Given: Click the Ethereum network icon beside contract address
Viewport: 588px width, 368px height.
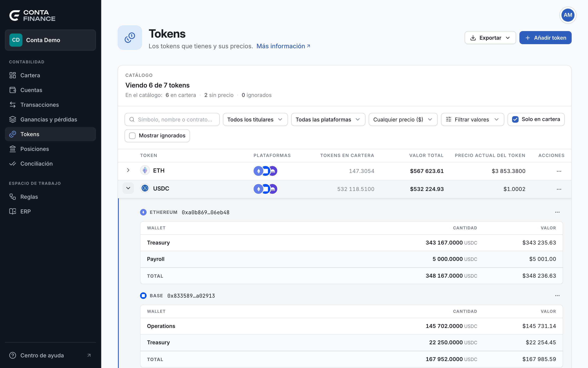Looking at the screenshot, I should coord(143,212).
